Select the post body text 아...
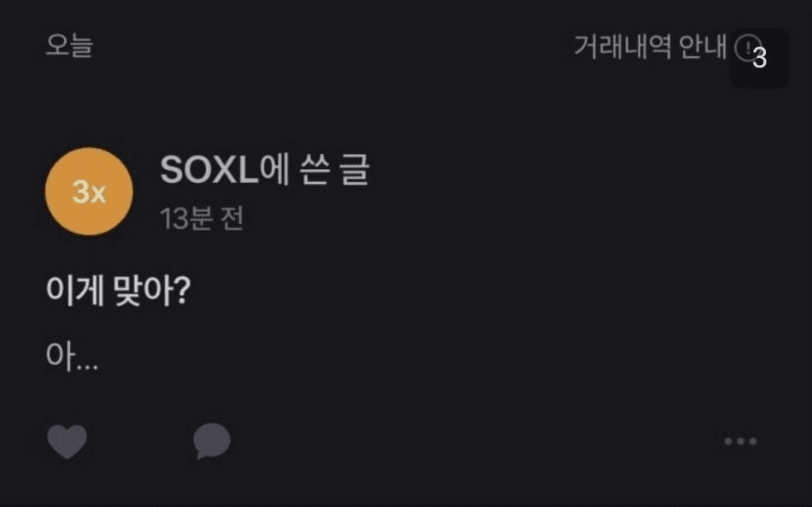Screen dimensions: 812x507 point(72,357)
